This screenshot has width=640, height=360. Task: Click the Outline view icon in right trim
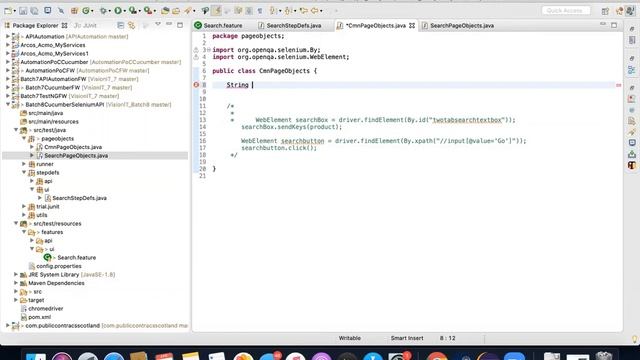pyautogui.click(x=632, y=70)
